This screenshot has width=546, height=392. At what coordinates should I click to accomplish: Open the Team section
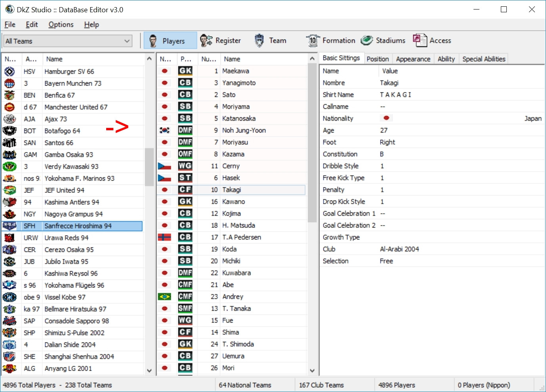(x=271, y=40)
